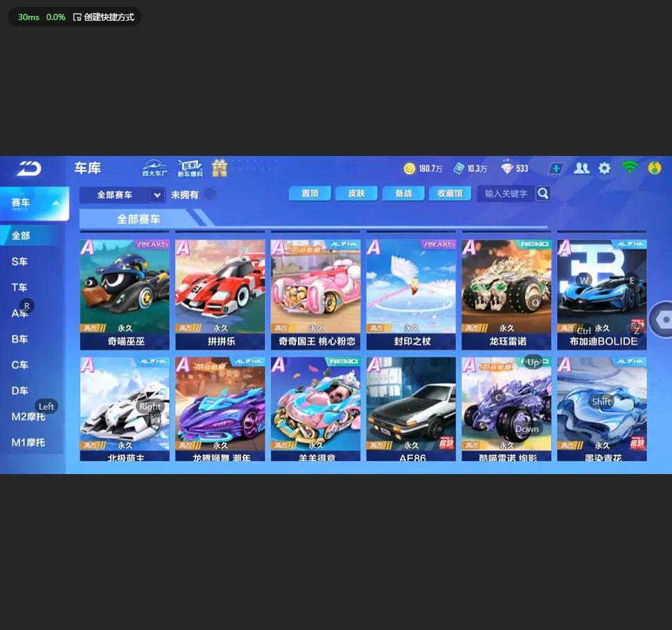Click the yellow avatar icon at top-right
The image size is (672, 630).
[654, 168]
